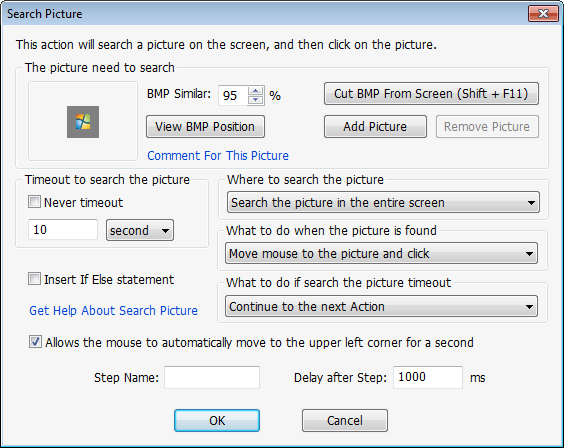Viewport: 564px width, 448px height.
Task: Open View BMP Position
Action: [205, 127]
